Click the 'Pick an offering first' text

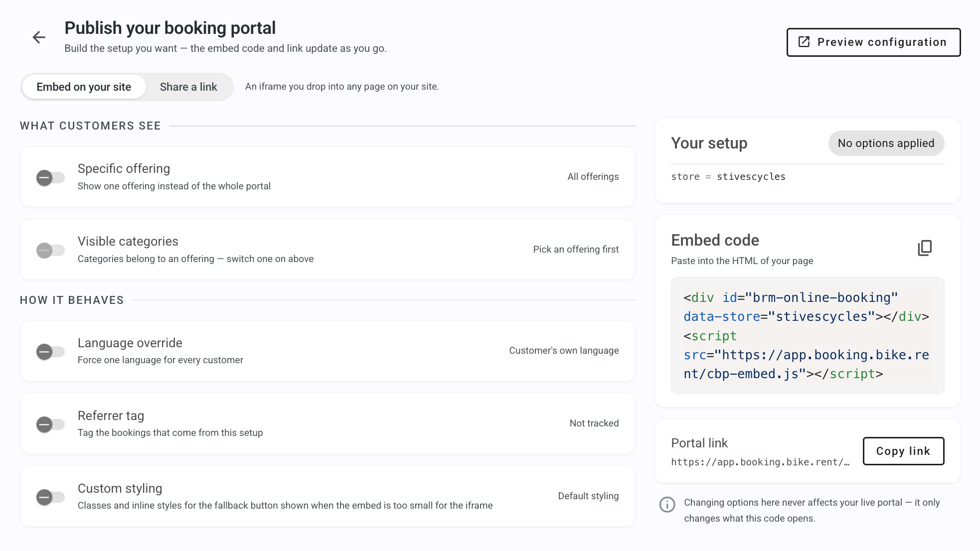click(576, 249)
